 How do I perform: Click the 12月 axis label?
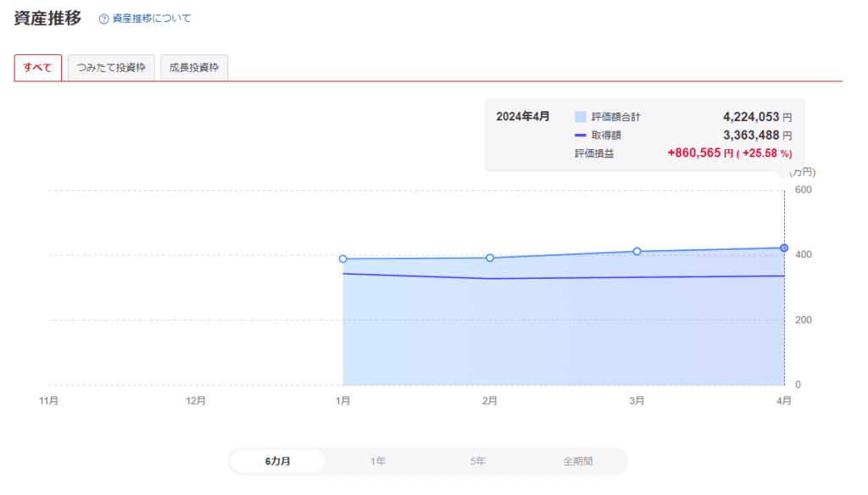point(196,400)
